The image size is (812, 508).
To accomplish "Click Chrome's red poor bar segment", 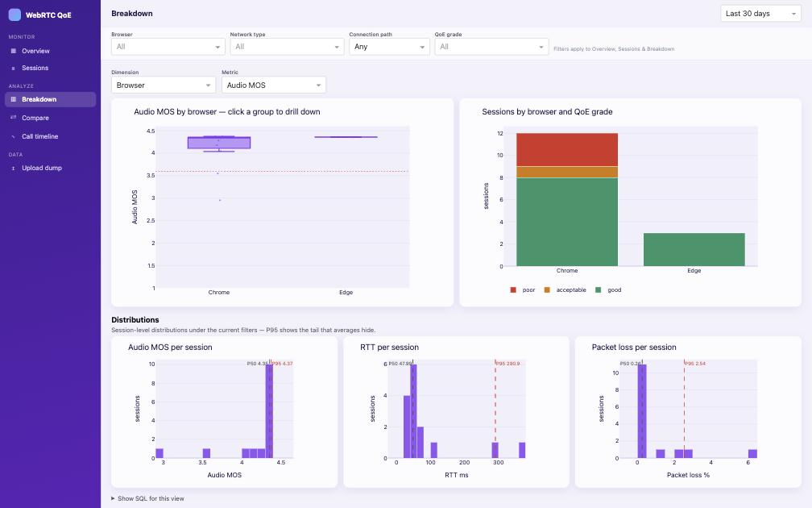I will (567, 150).
